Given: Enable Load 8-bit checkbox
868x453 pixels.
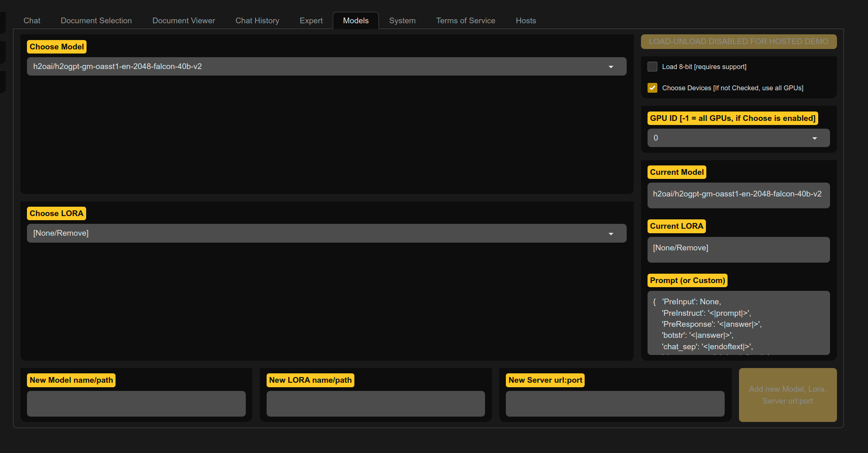Looking at the screenshot, I should pyautogui.click(x=652, y=67).
